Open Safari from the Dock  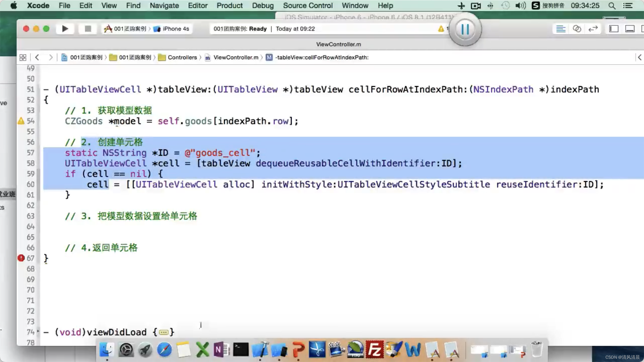164,350
